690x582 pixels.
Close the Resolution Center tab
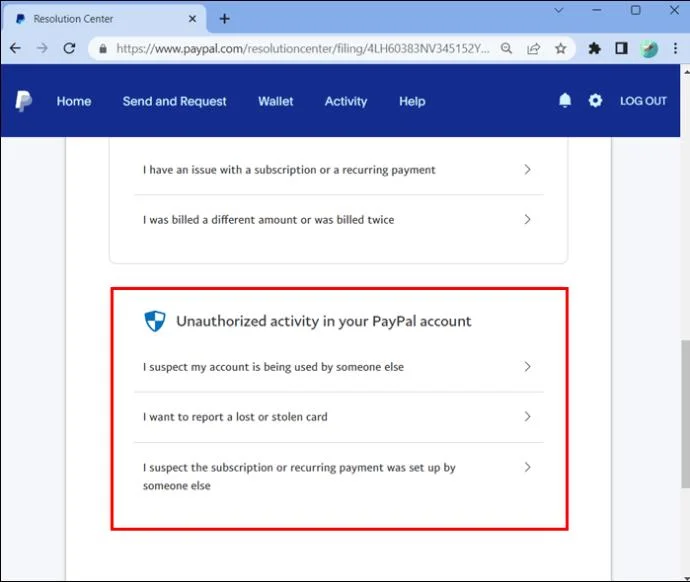(192, 19)
